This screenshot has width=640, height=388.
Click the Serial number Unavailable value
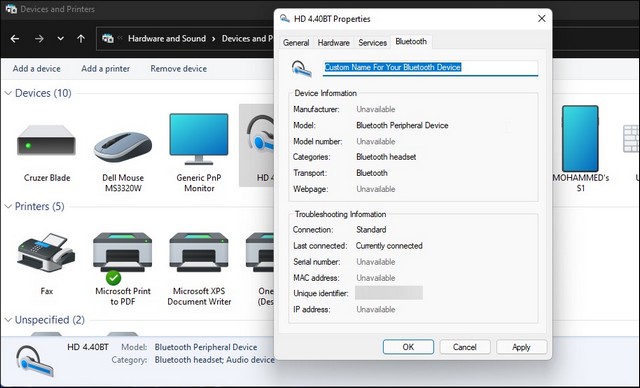376,262
